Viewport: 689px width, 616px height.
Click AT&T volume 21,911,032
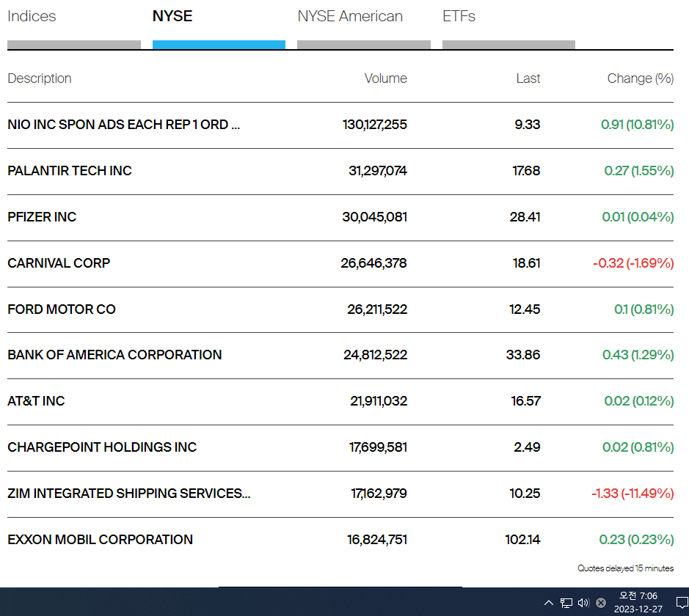point(379,401)
